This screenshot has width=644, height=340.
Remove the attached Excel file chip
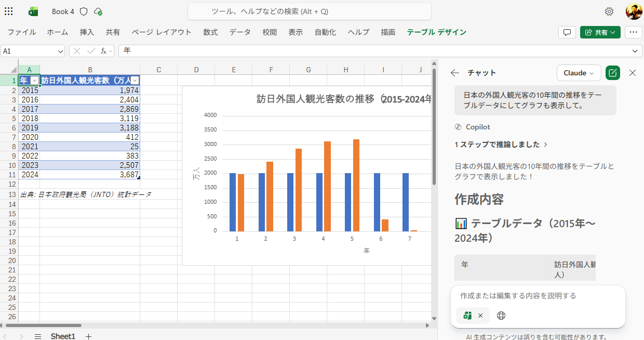click(480, 316)
